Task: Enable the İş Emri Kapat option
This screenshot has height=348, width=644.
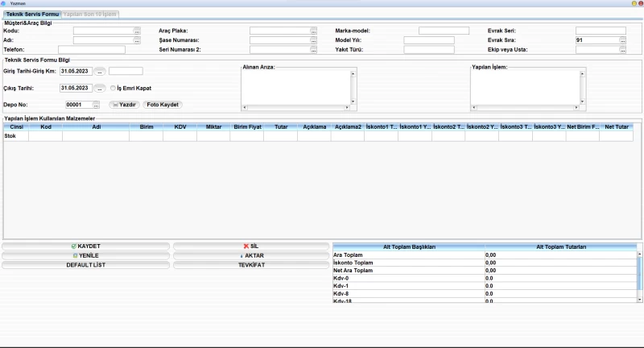Action: click(113, 88)
